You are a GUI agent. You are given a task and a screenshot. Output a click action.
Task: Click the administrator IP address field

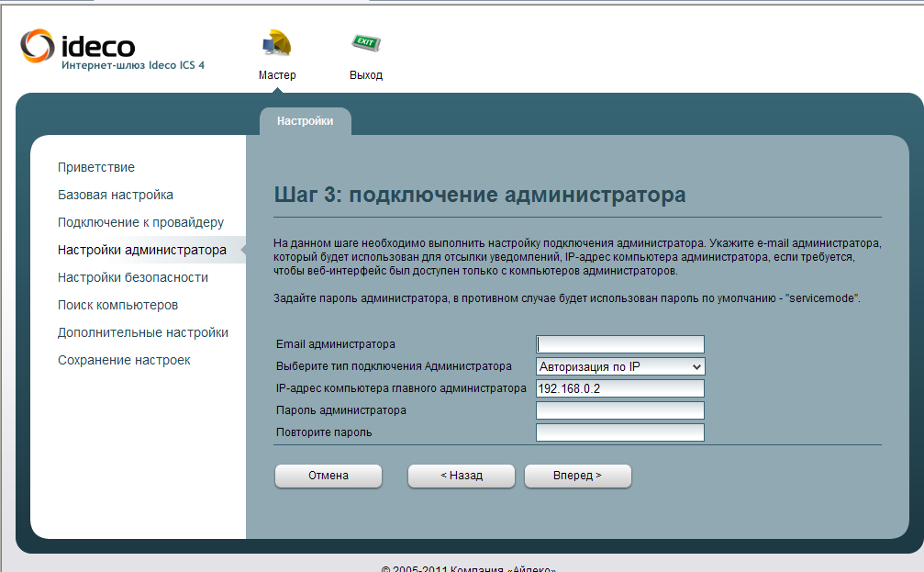[619, 388]
